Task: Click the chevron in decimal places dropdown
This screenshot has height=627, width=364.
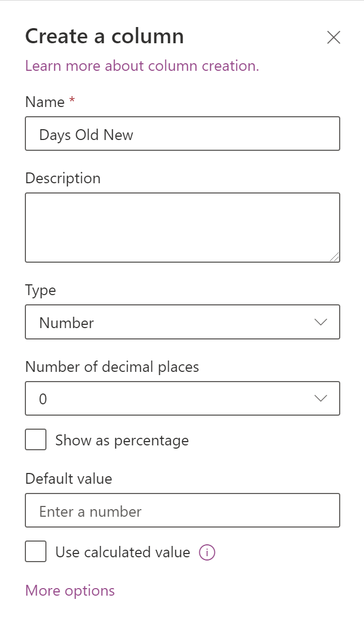Action: [321, 398]
